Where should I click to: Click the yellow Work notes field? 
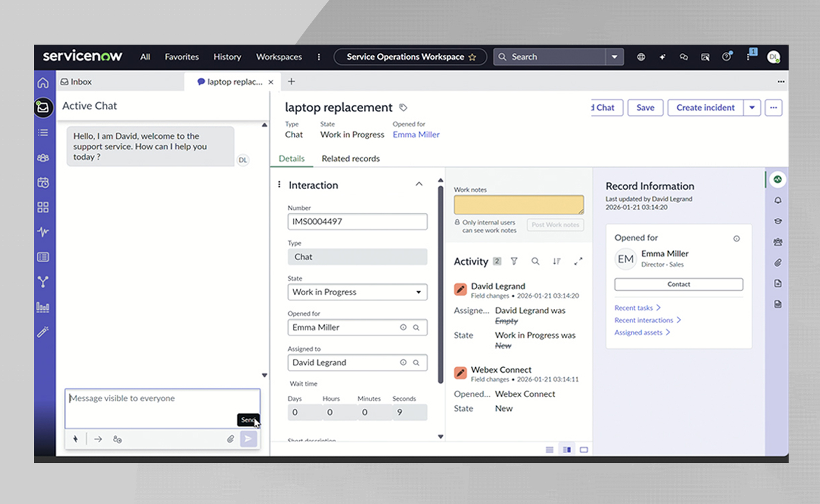coord(518,204)
